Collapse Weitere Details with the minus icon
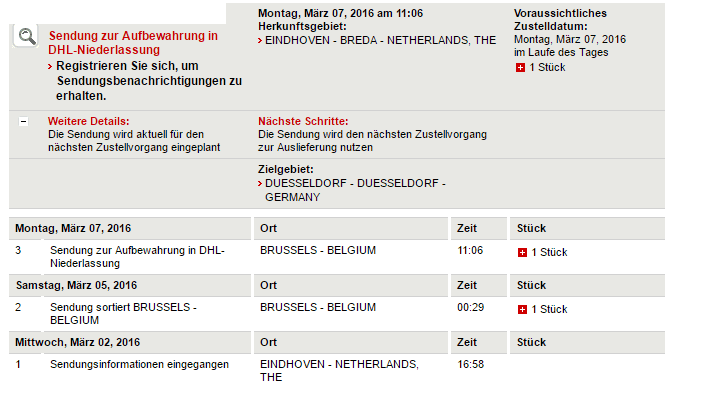717x393 pixels. point(23,121)
